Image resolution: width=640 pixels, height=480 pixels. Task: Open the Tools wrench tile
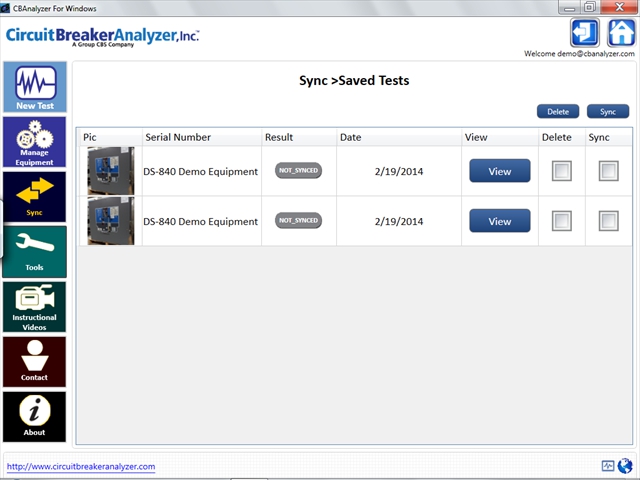point(35,252)
